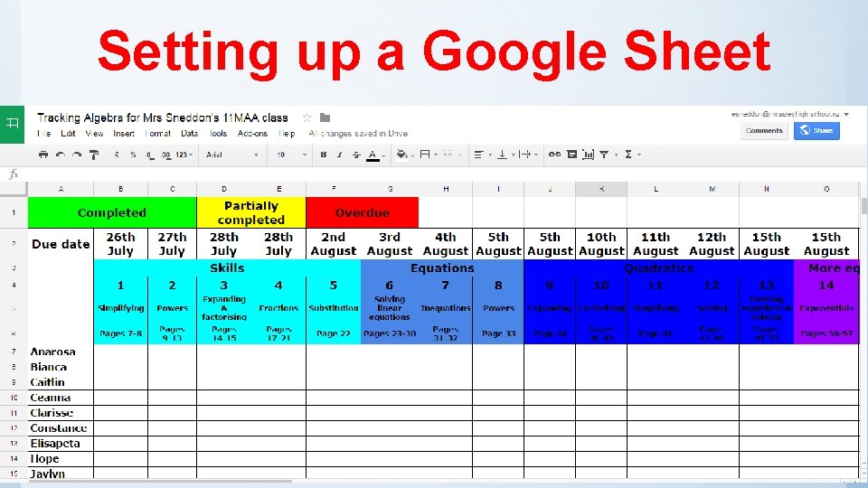Click the Insert chart icon
Screen dimensions: 868x488
tap(588, 155)
